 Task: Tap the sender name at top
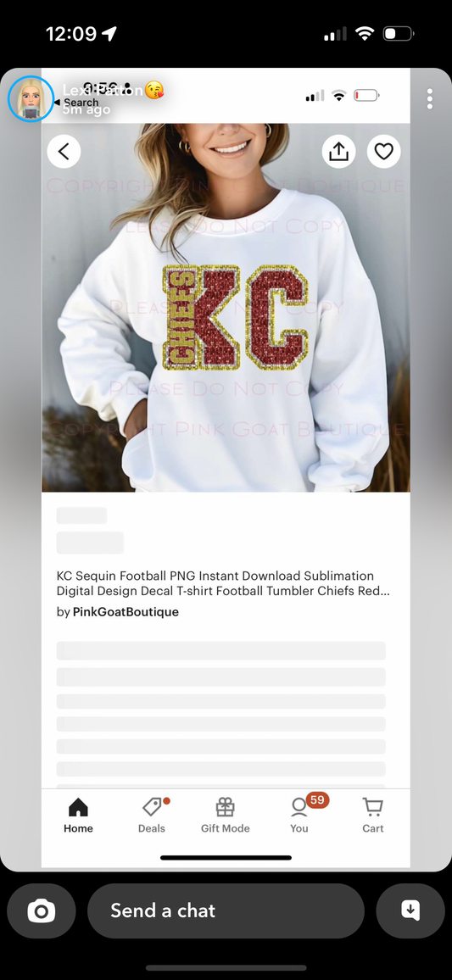pyautogui.click(x=103, y=91)
